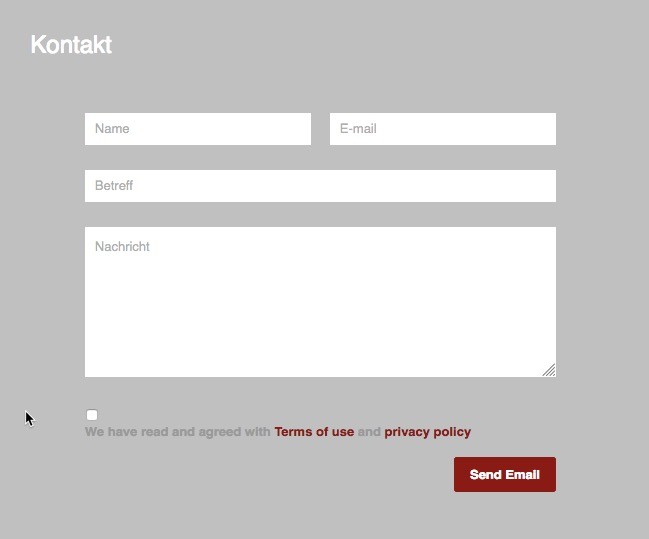
Task: Submit the contact form via Send Email
Action: [504, 474]
